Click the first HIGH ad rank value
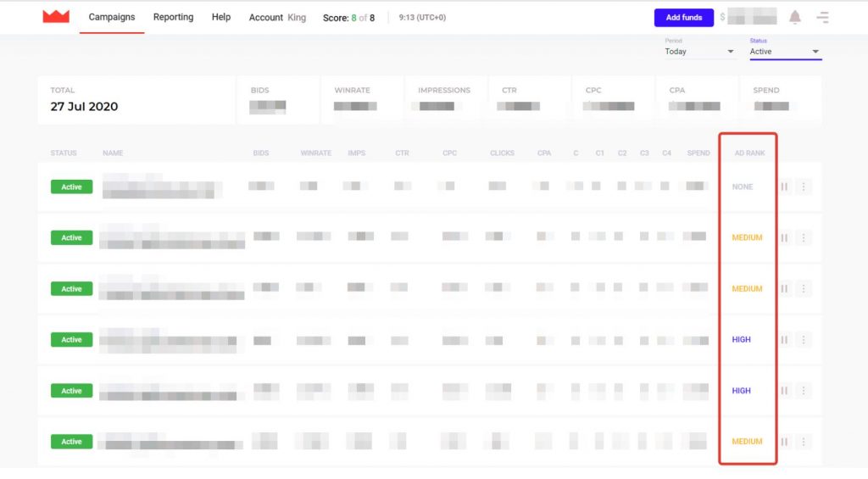The height and width of the screenshot is (479, 868). pos(741,339)
